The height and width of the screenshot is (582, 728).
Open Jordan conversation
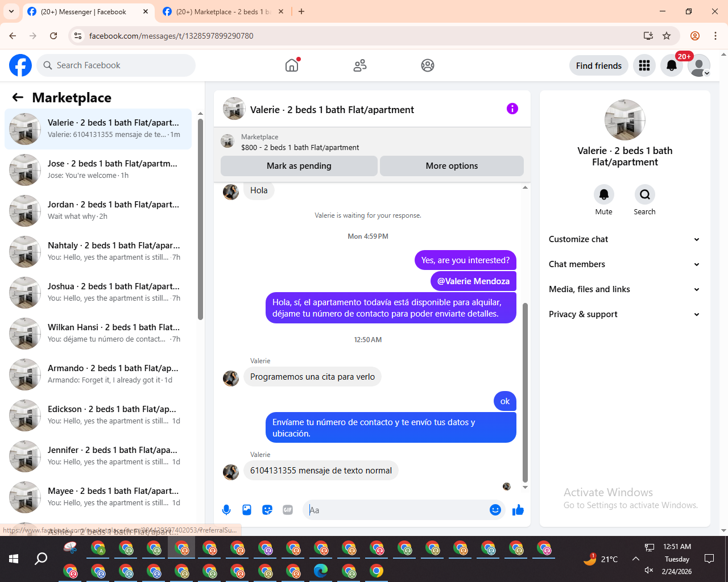click(98, 211)
